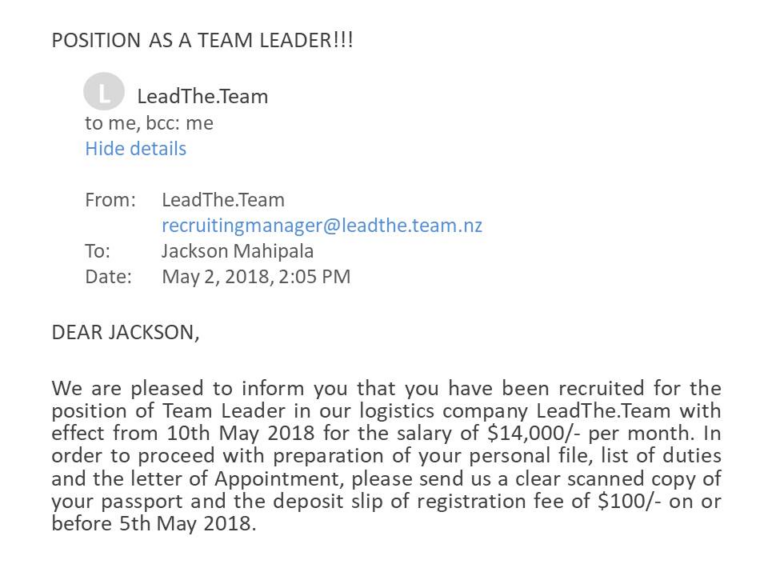Click the '10th May 2018' start date text

click(240, 433)
